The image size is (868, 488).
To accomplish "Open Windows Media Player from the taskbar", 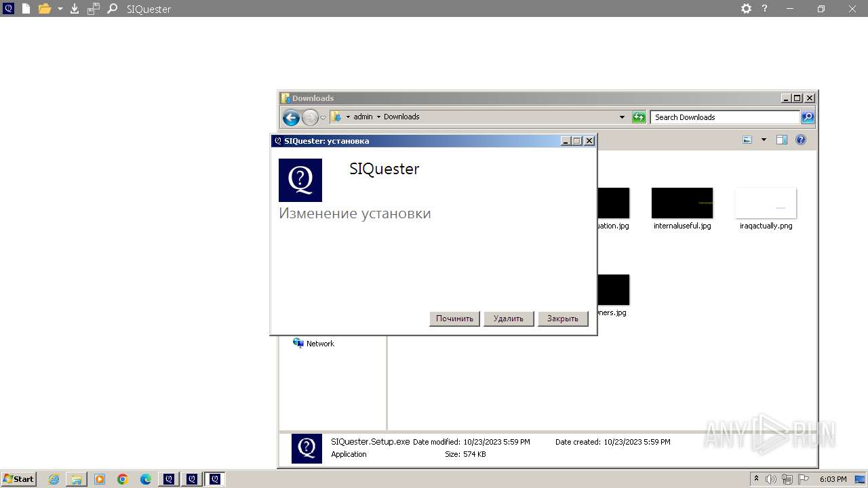I will pos(100,479).
